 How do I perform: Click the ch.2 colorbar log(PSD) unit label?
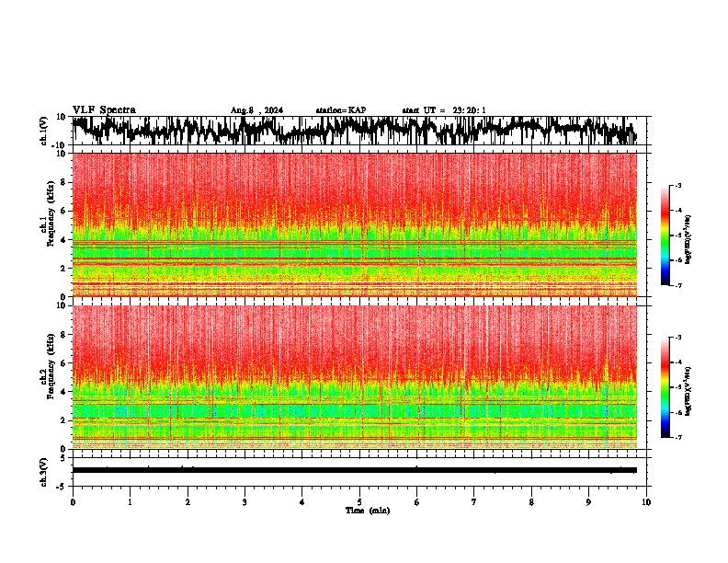688,390
